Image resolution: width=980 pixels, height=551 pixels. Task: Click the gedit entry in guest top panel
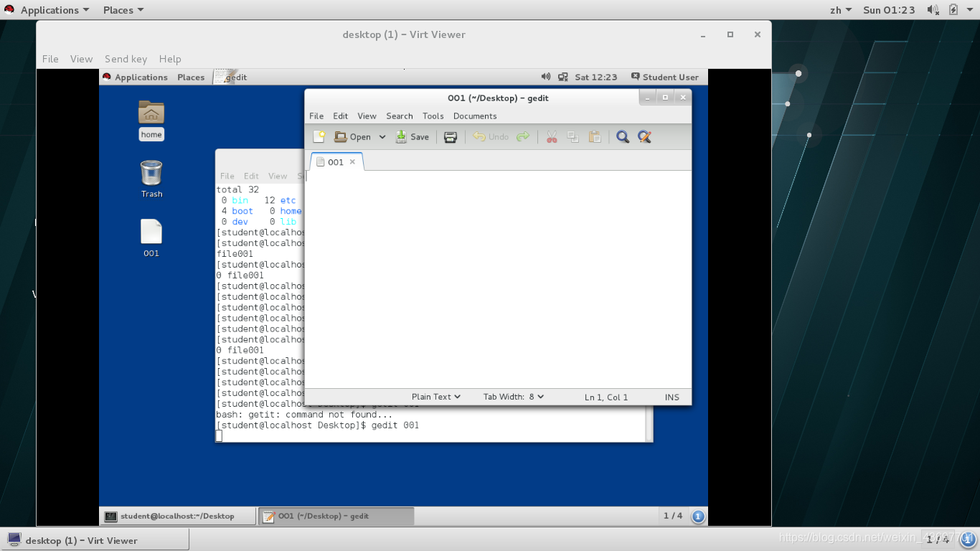(231, 77)
